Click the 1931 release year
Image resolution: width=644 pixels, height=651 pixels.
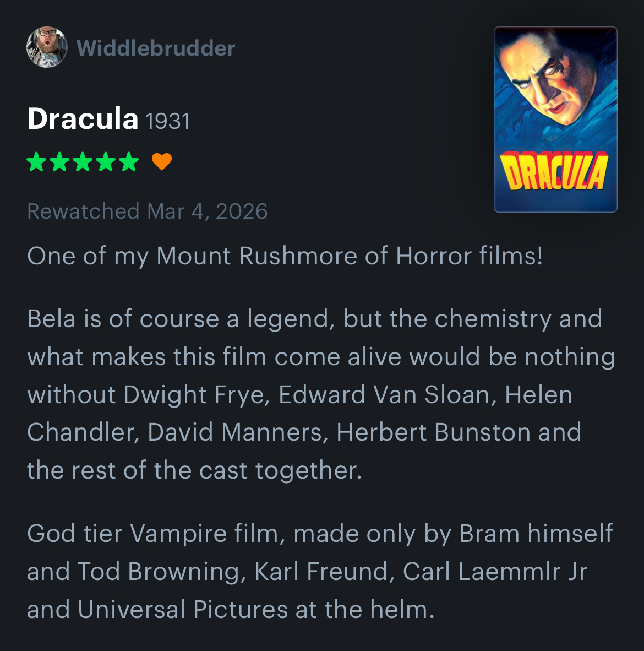168,121
